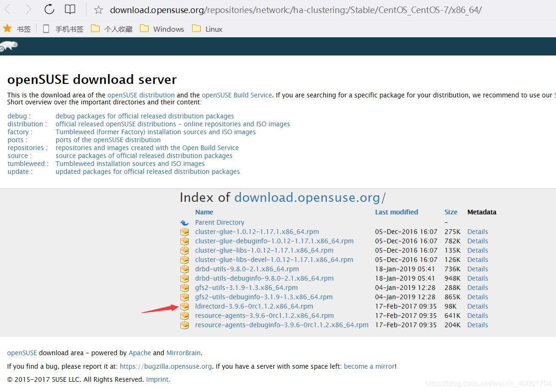Click the 'become a mirror' link
556x392 pixels.
point(369,366)
